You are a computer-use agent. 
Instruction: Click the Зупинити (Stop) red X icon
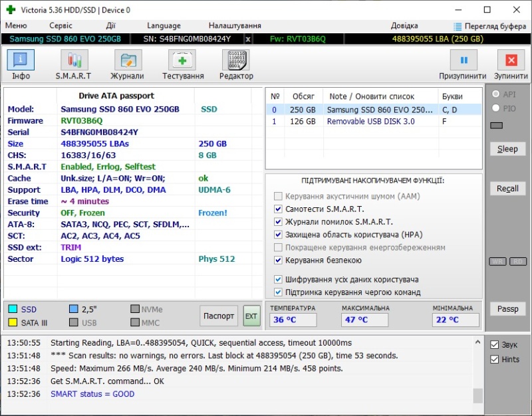tap(511, 60)
